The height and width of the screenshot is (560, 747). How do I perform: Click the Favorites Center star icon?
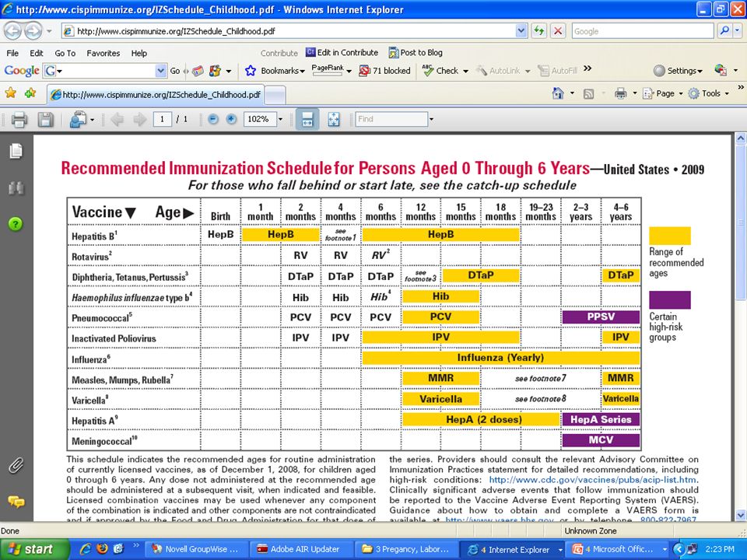(10, 93)
